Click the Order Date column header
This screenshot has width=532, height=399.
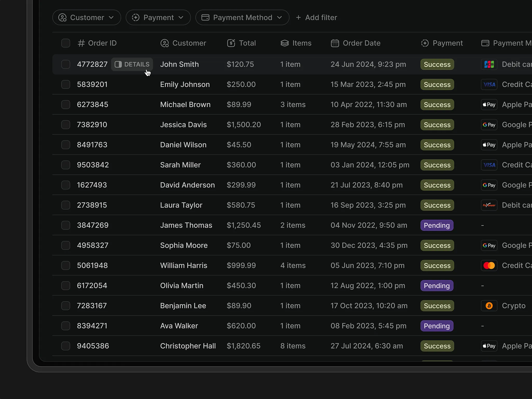tap(362, 43)
